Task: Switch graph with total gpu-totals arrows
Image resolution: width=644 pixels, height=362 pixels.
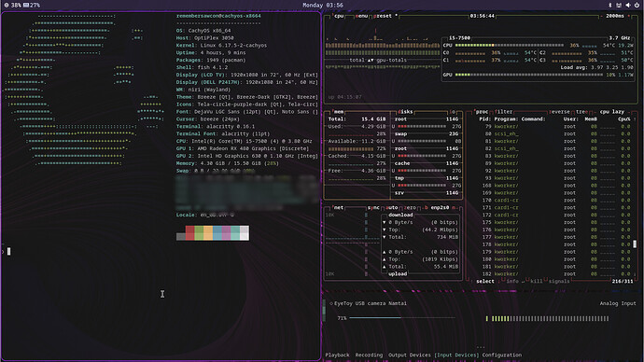Action: (x=371, y=61)
